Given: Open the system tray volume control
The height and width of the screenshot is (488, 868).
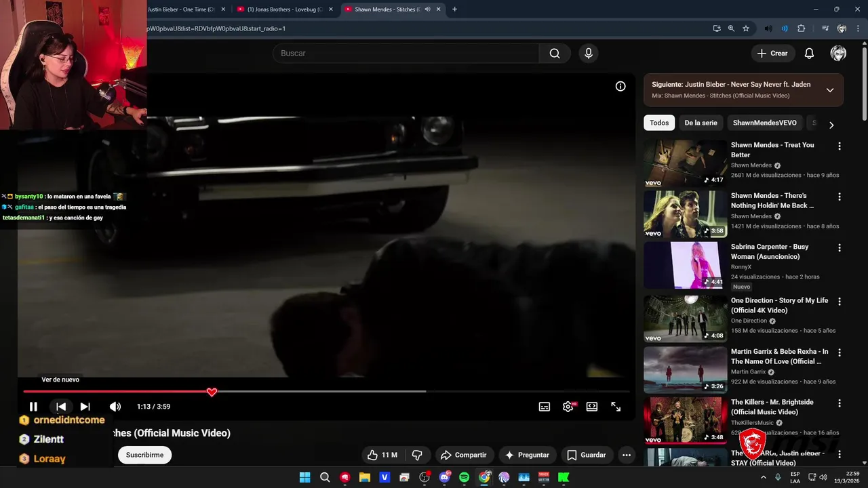Looking at the screenshot, I should [823, 477].
